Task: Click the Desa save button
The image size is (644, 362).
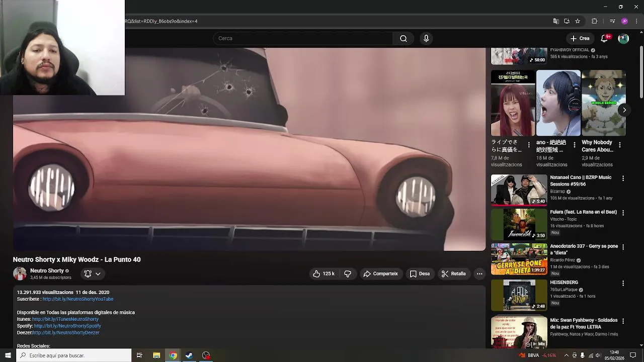Action: click(420, 274)
